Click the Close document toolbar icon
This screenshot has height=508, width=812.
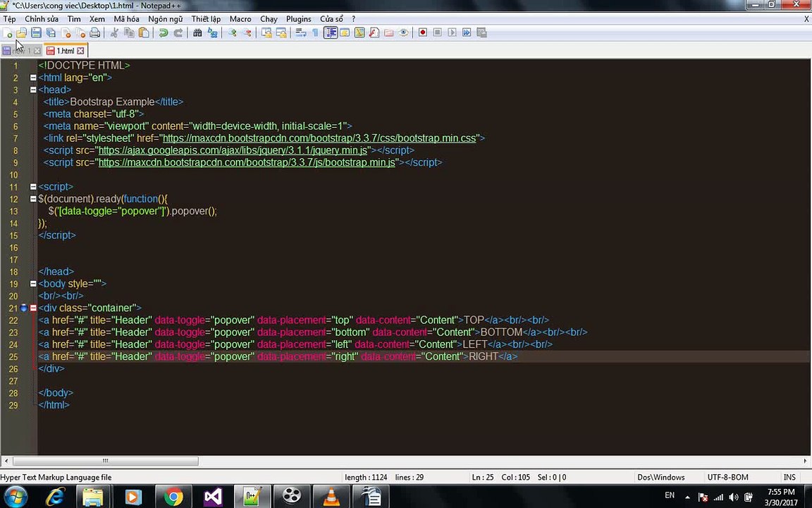pos(66,32)
